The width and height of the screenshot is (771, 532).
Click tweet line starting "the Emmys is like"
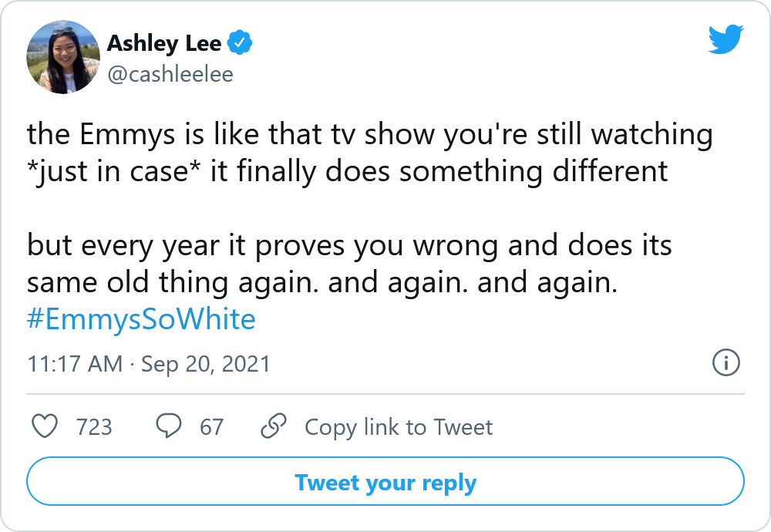pos(369,135)
